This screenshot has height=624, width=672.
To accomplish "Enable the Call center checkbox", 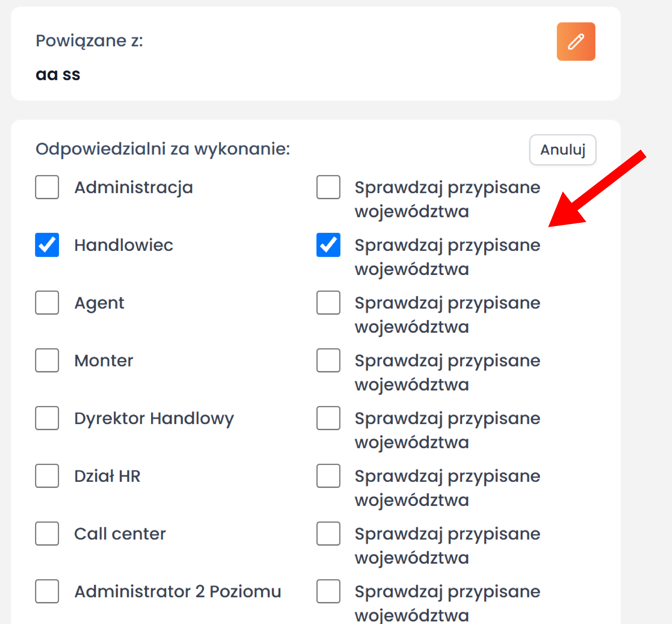I will [x=47, y=533].
